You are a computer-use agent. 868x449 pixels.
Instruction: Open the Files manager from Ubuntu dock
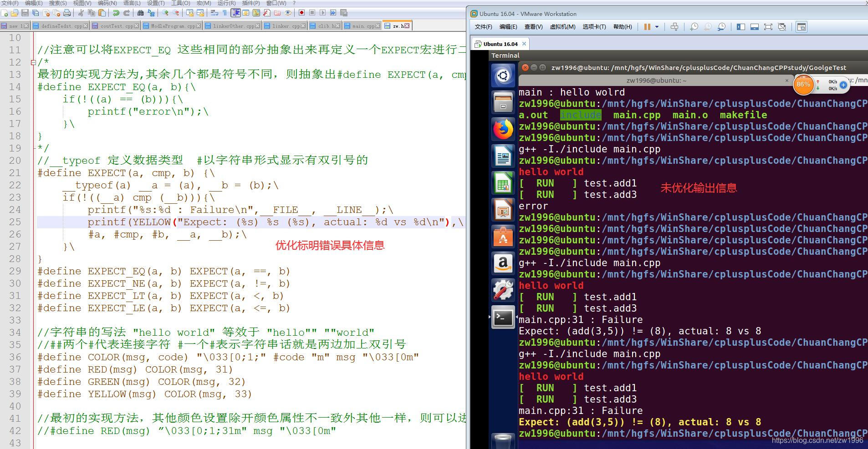(x=503, y=102)
